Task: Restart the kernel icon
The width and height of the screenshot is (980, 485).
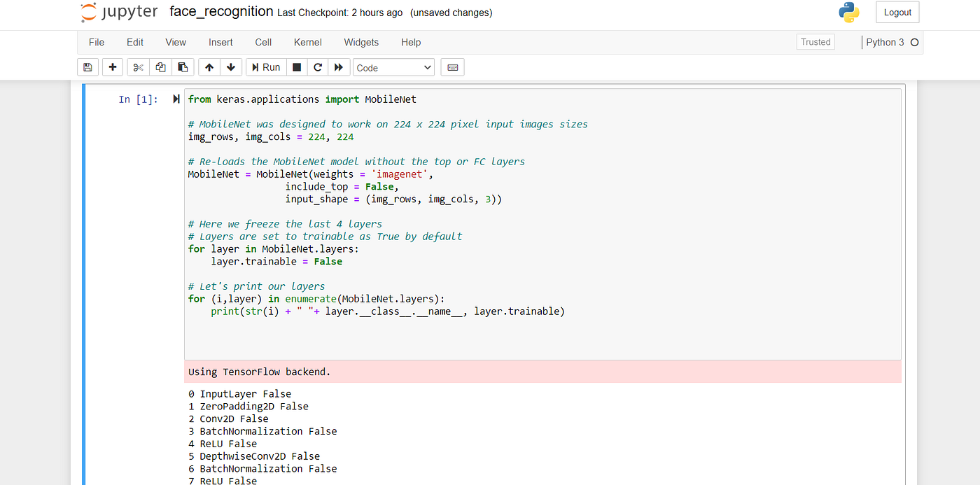Action: tap(318, 67)
